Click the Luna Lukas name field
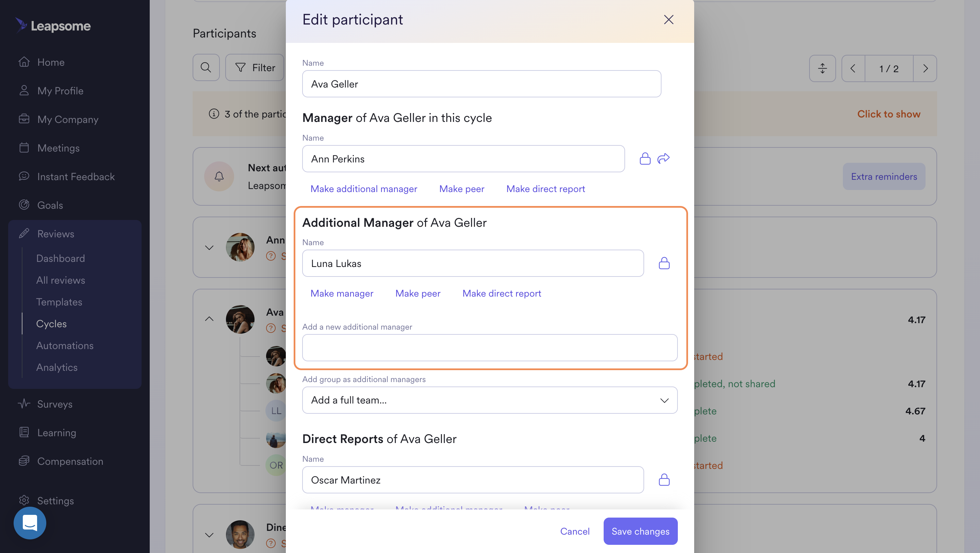 (x=473, y=263)
